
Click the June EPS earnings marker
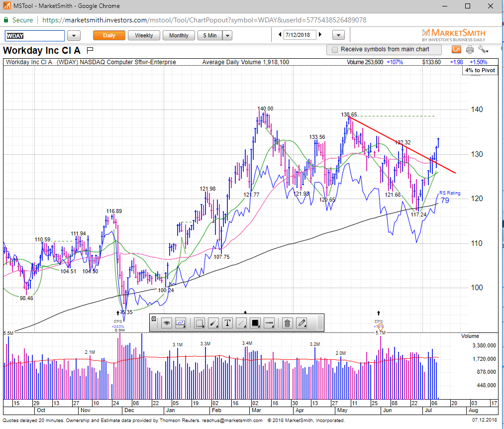(379, 324)
